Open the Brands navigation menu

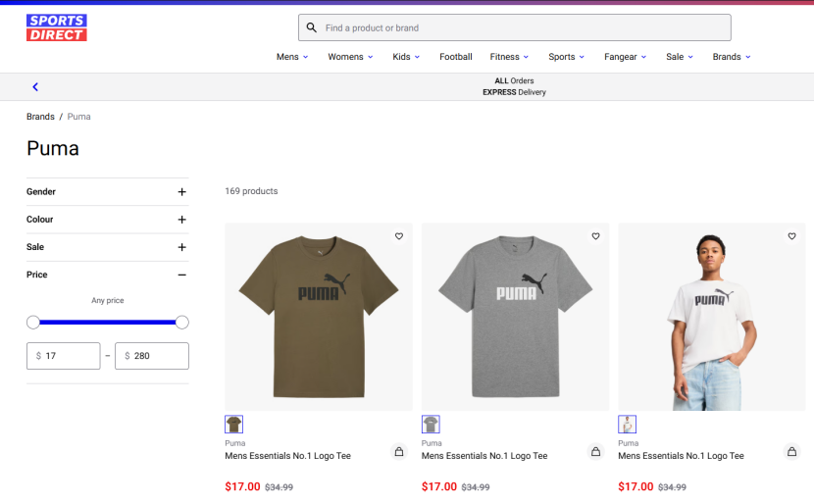[x=732, y=57]
